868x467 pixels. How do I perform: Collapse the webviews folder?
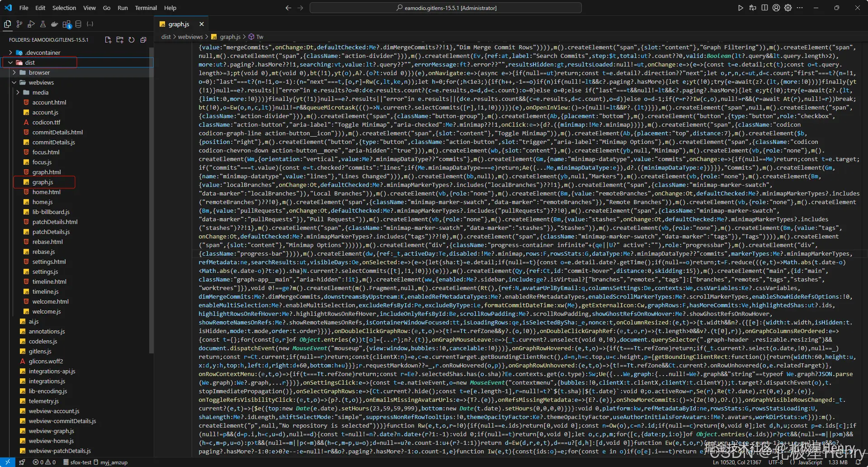(14, 82)
